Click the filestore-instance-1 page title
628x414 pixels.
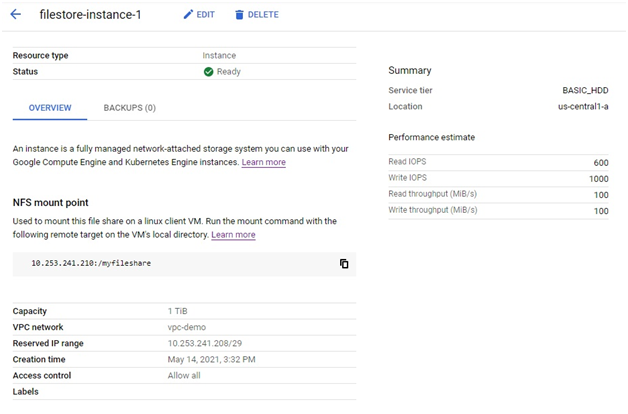(91, 15)
